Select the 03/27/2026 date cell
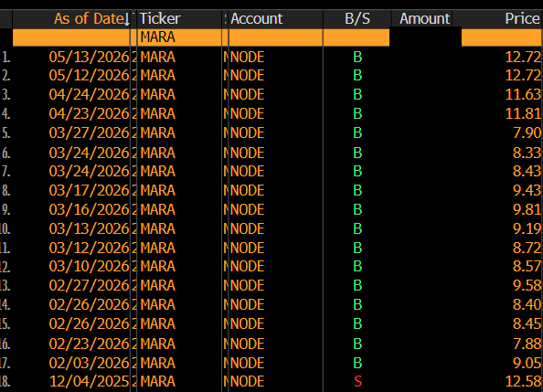This screenshot has width=543, height=392. [89, 133]
